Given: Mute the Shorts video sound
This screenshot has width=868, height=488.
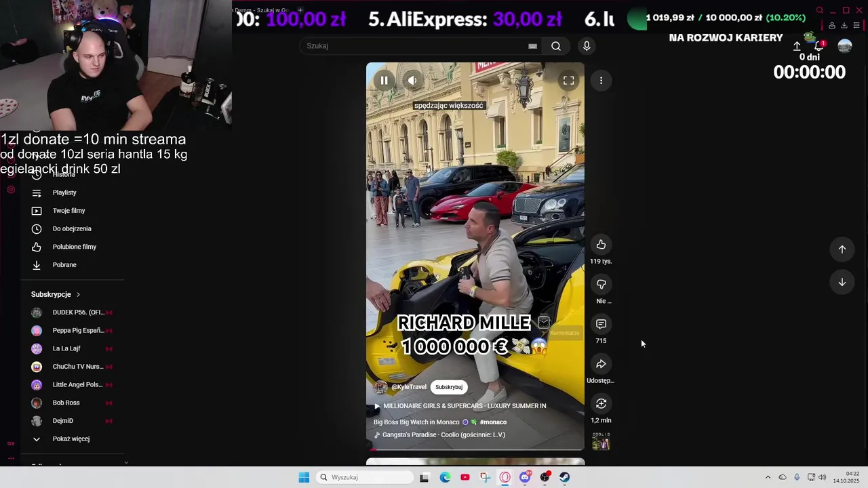Looking at the screenshot, I should (x=412, y=81).
